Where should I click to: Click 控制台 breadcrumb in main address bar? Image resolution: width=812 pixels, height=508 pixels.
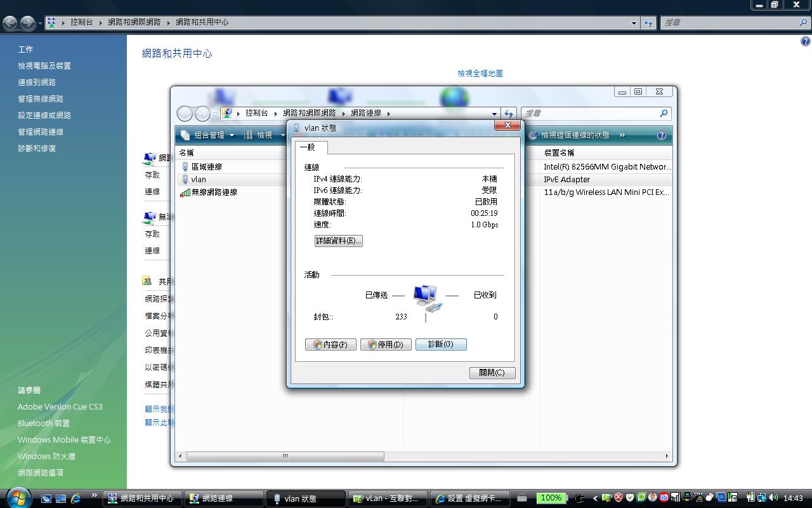coord(82,22)
